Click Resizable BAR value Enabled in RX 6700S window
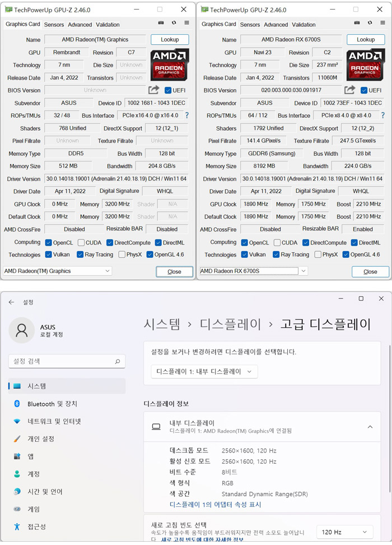392x545 pixels. pyautogui.click(x=363, y=229)
